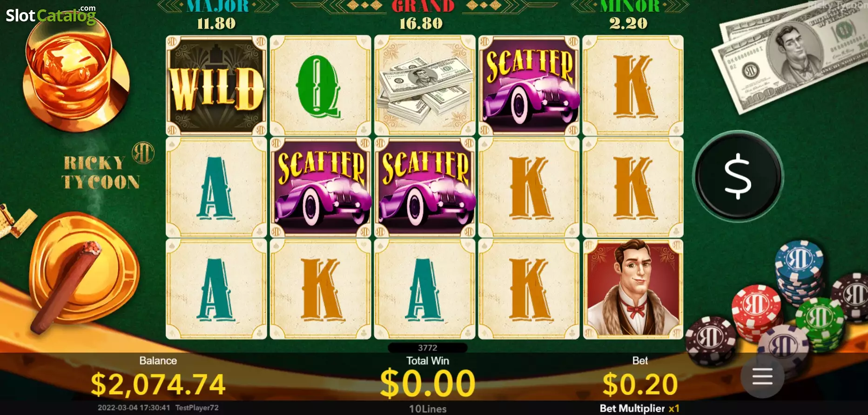868x415 pixels.
Task: Click the green Q symbol tile
Action: (321, 86)
